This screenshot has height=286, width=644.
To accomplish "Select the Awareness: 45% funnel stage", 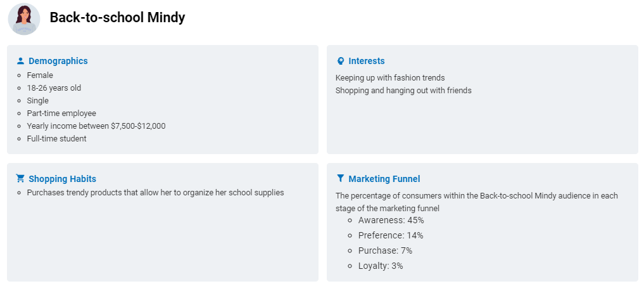I will tap(391, 220).
